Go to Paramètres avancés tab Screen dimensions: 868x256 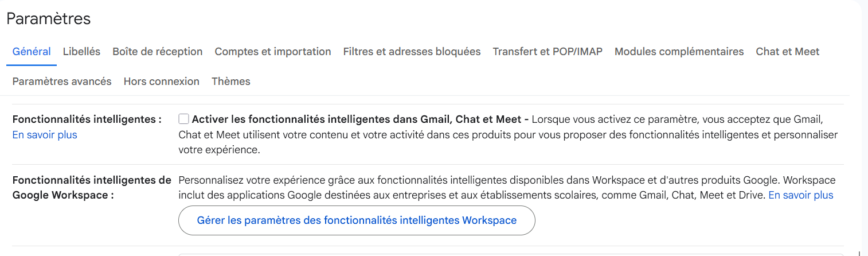click(x=62, y=82)
